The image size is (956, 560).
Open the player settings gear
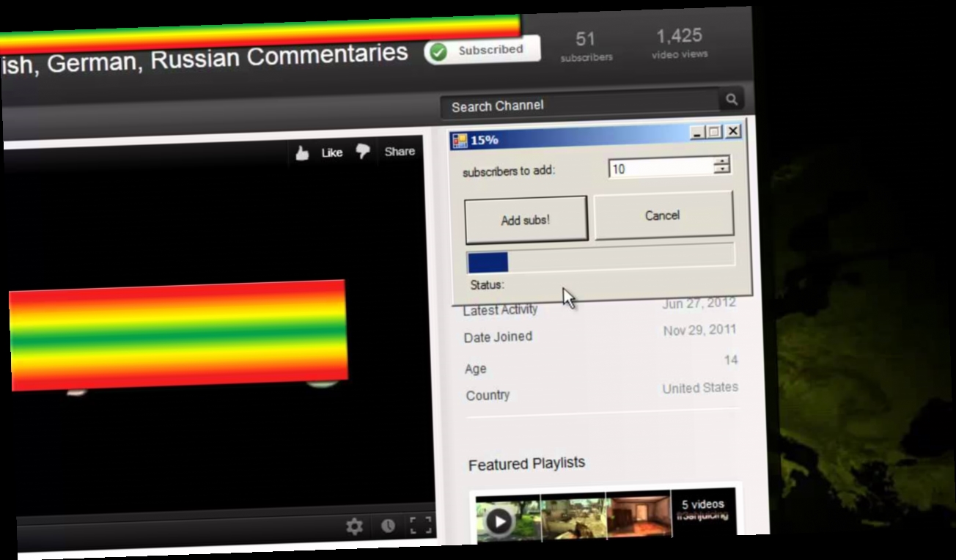point(355,526)
